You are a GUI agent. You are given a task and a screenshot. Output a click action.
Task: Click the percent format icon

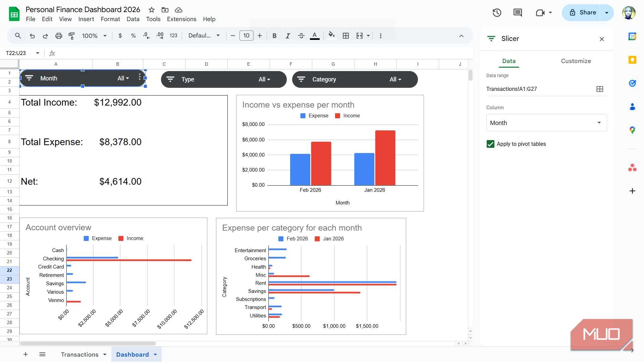133,36
